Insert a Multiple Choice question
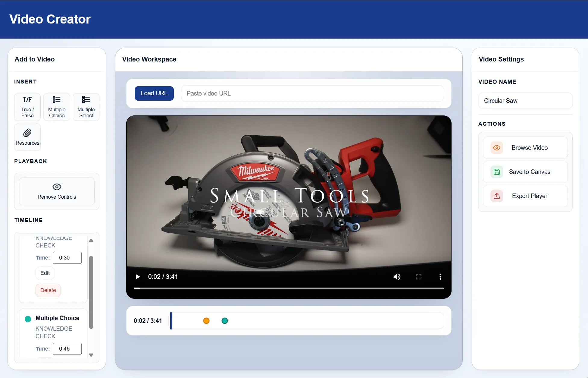 [57, 107]
